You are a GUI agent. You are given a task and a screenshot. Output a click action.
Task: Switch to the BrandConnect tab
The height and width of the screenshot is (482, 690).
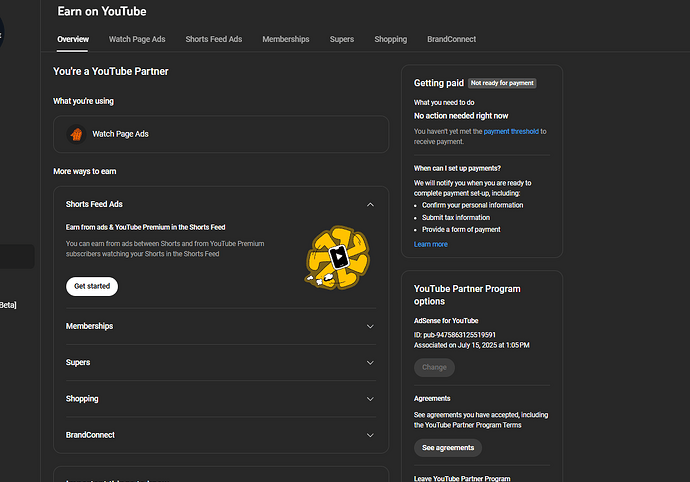451,39
